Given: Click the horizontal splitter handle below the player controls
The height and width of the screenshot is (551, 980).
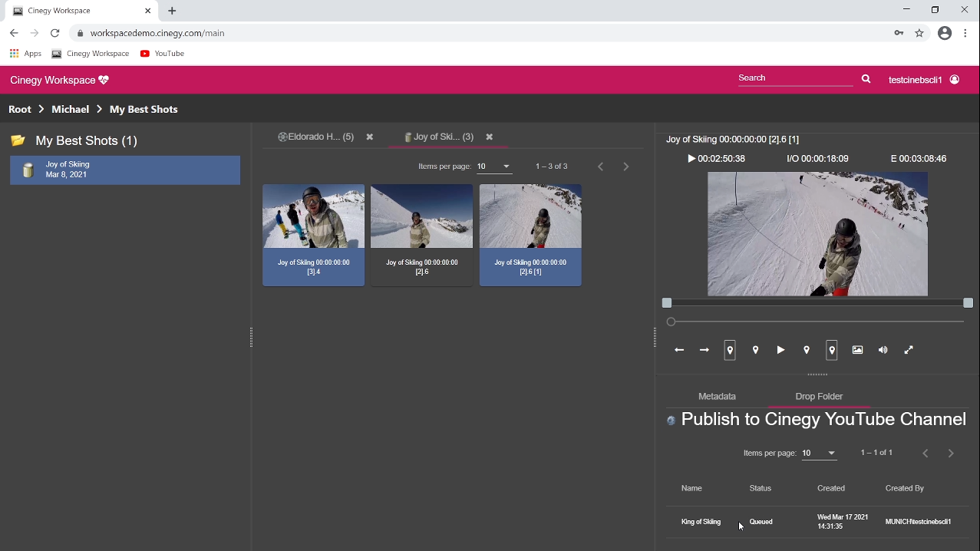Looking at the screenshot, I should [x=817, y=374].
